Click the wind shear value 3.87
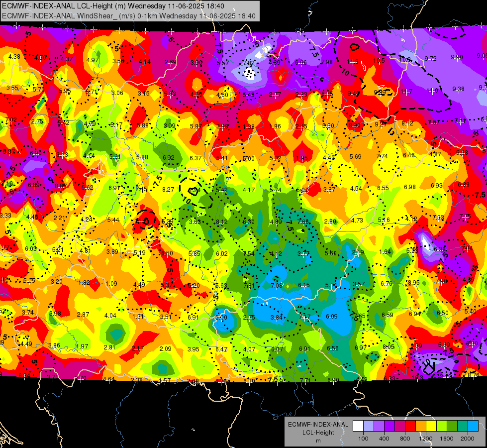Viewport: 487px width, 448px height. tap(329, 189)
